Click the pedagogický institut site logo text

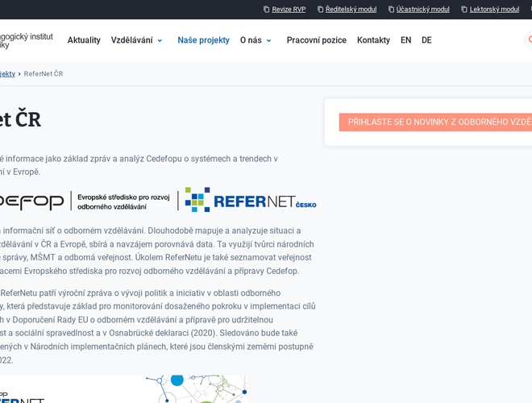pos(26,40)
